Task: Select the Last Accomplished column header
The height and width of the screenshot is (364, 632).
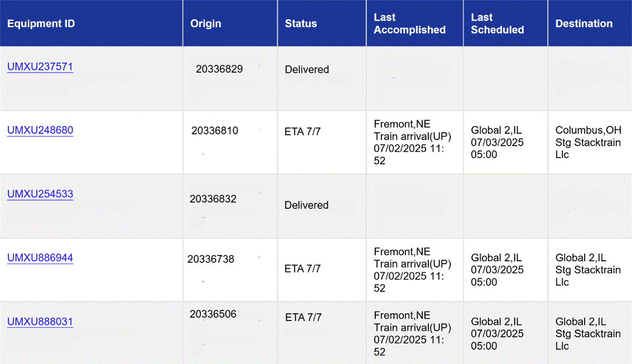Action: point(410,23)
